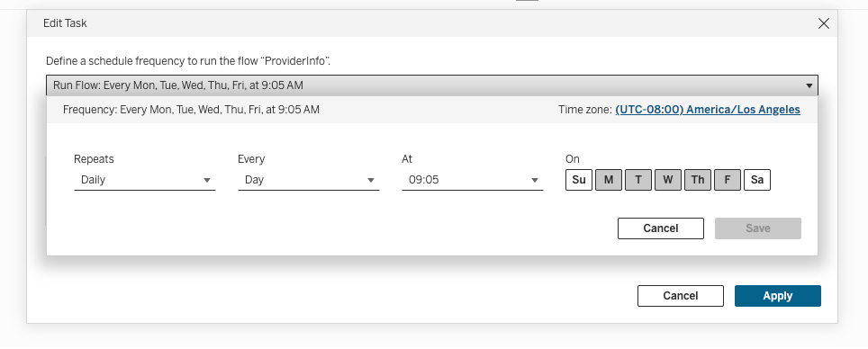Click Cancel at the dialog bottom
Image resolution: width=868 pixels, height=349 pixels.
tap(681, 296)
